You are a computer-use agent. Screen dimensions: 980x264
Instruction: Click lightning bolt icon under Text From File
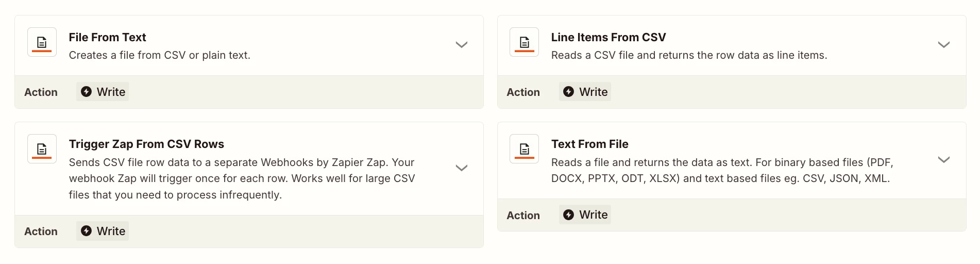click(x=568, y=215)
